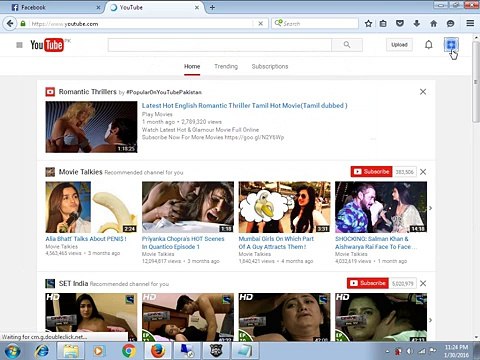Open Alia Bhatt Talks video title
480x360 pixels.
86,239
